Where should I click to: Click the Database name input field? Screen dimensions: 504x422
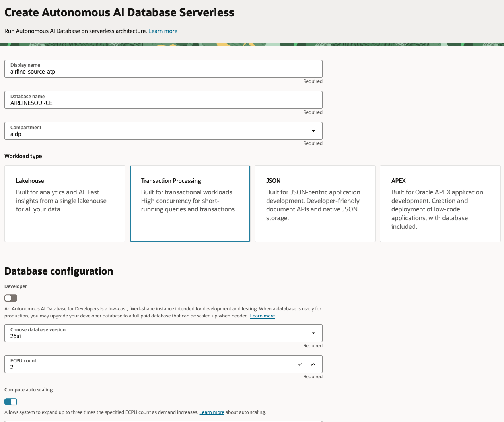coord(163,100)
